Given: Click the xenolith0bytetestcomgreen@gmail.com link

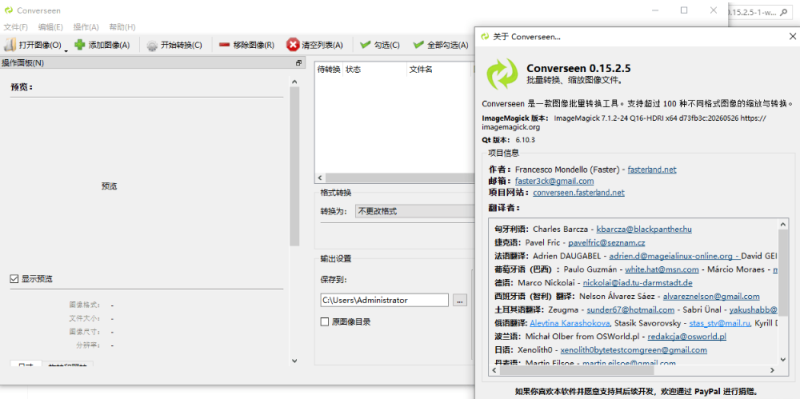Looking at the screenshot, I should coord(634,350).
